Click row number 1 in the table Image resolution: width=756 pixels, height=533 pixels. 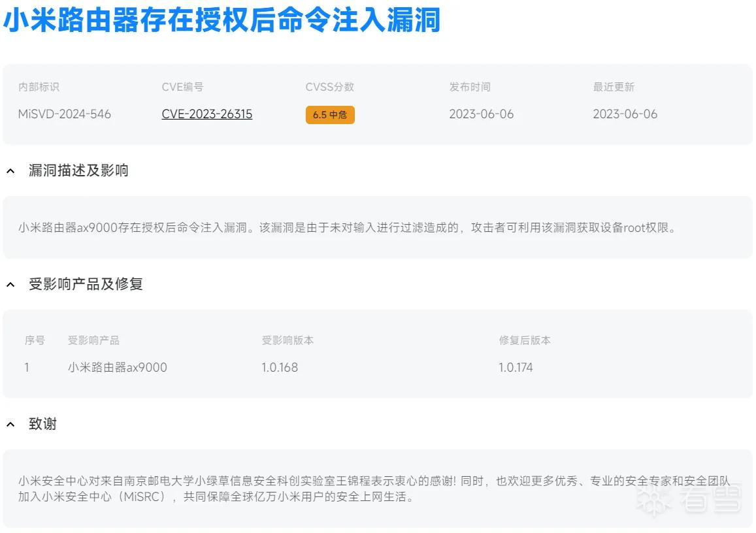click(x=27, y=368)
